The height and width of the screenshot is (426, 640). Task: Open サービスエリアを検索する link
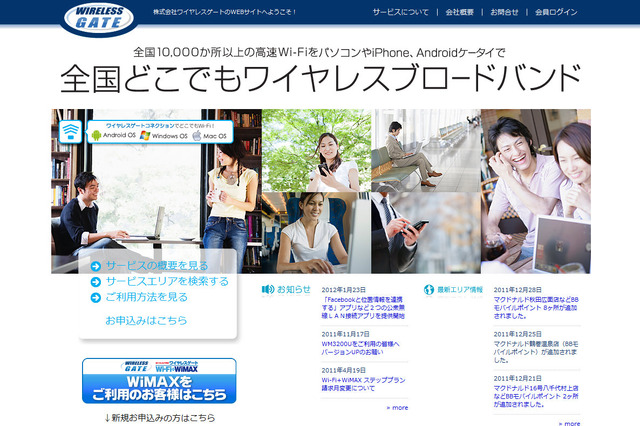pyautogui.click(x=167, y=282)
